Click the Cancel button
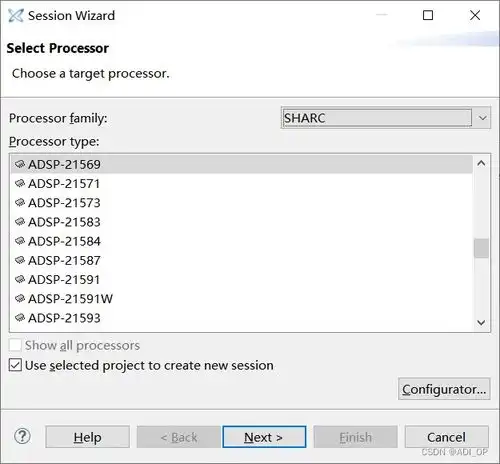Viewport: 500px width, 464px height. pyautogui.click(x=446, y=437)
